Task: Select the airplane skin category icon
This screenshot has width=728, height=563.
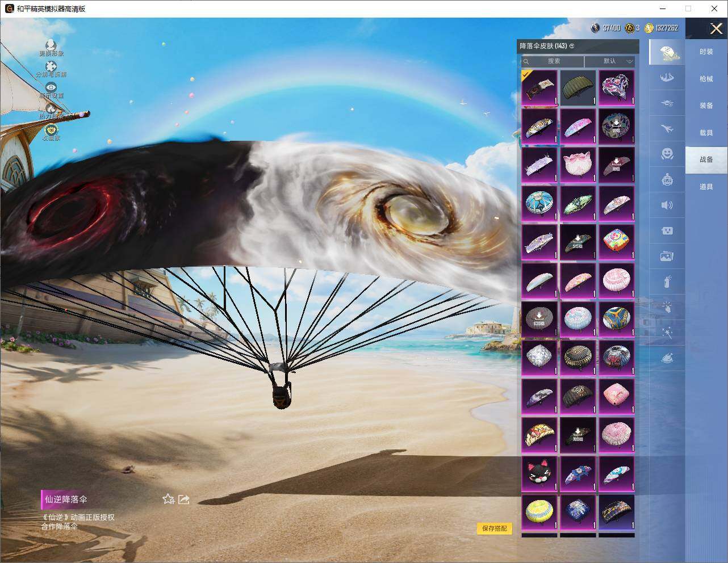Action: tap(667, 129)
